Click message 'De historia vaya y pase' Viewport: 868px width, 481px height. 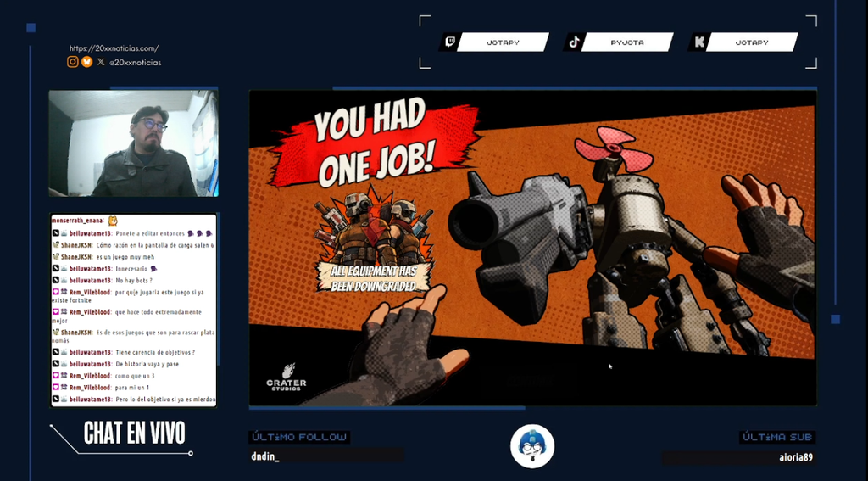point(147,364)
